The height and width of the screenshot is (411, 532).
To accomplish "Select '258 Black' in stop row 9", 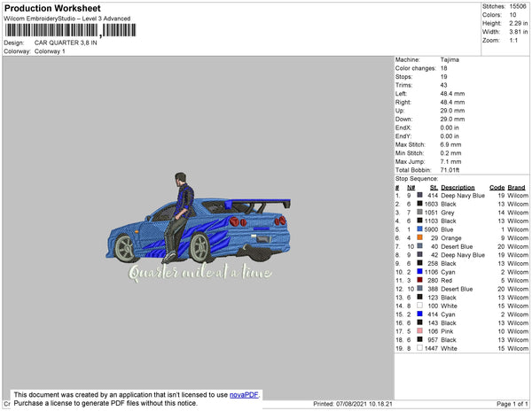I will (442, 263).
